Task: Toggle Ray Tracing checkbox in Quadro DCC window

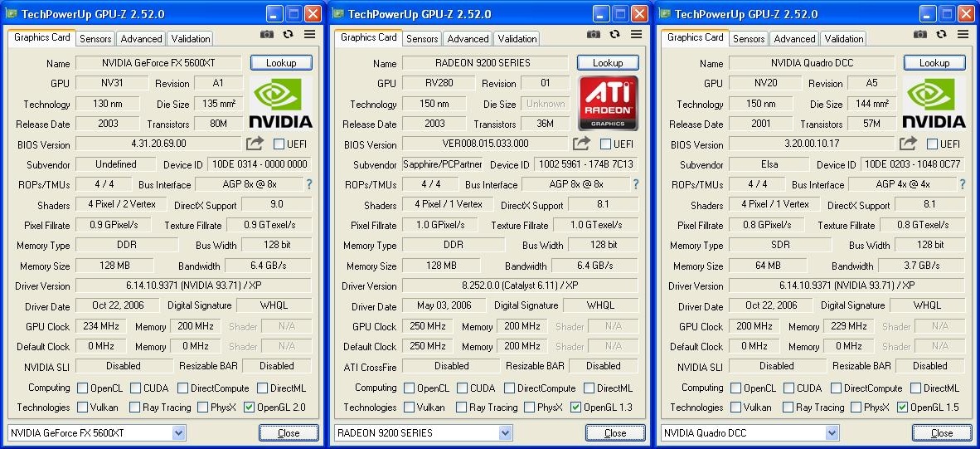Action: click(788, 408)
